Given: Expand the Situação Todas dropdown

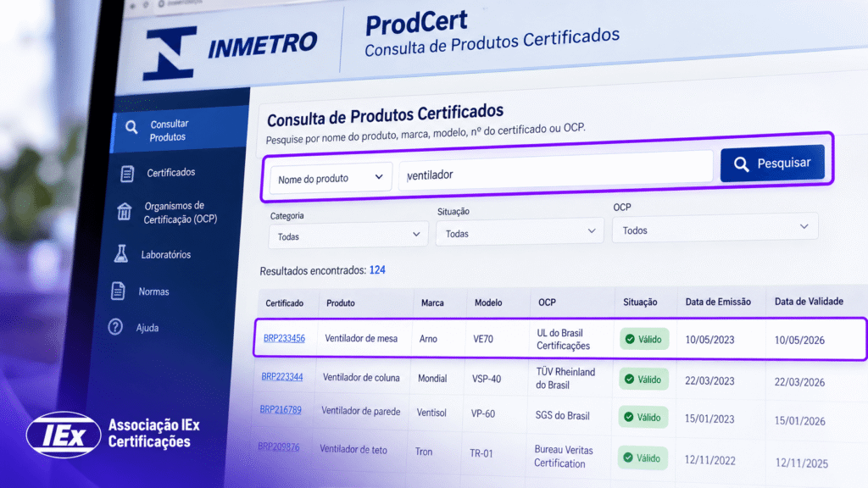Looking at the screenshot, I should coord(520,232).
